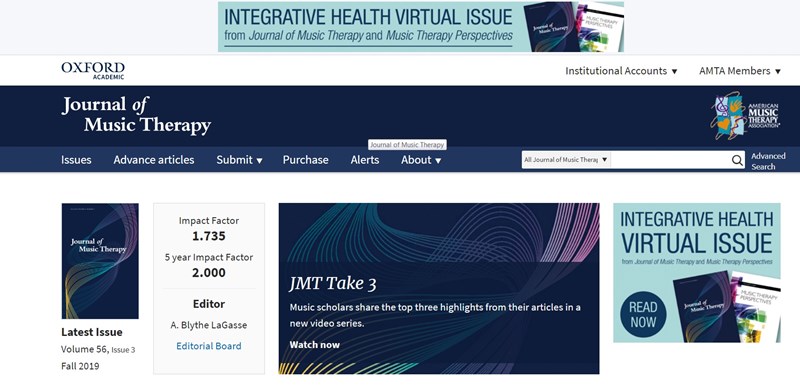Click the top Integrative Health banner ad
This screenshot has height=387, width=800.
tap(421, 27)
